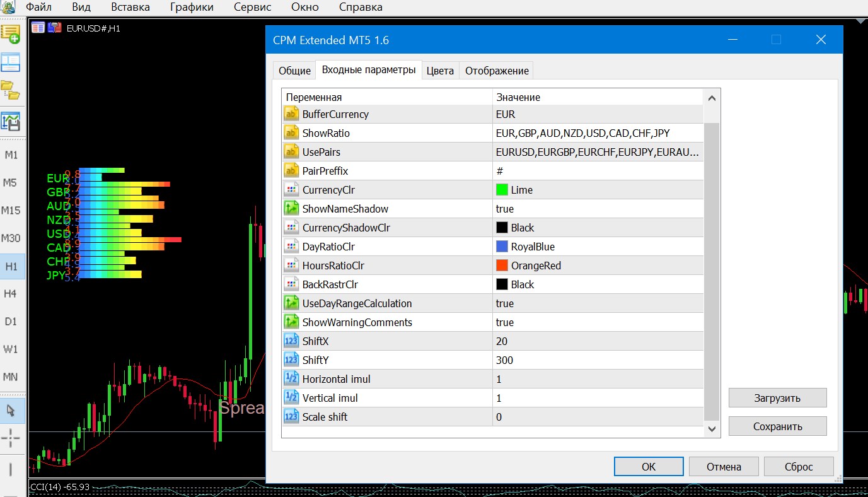The width and height of the screenshot is (868, 497).
Task: Click the ShowRatio value listing currencies
Action: click(x=583, y=133)
